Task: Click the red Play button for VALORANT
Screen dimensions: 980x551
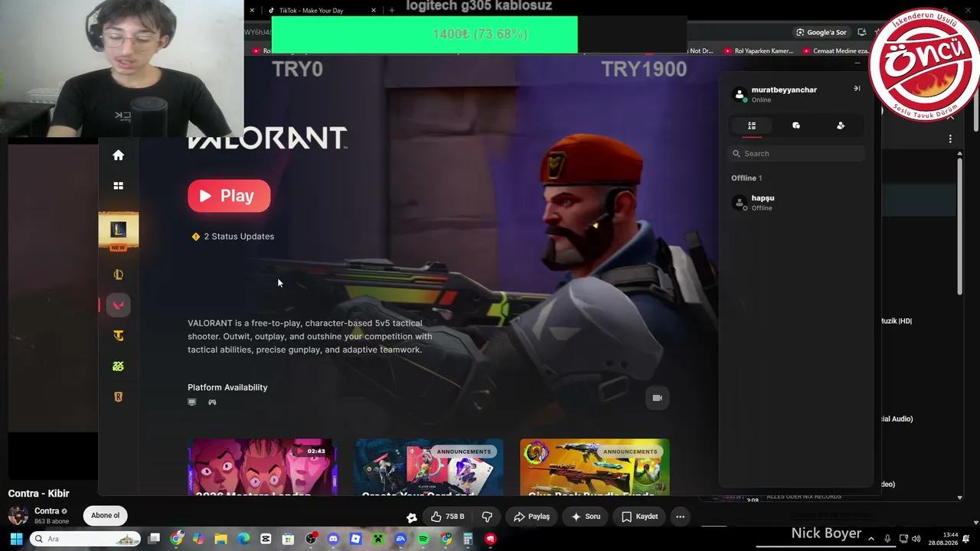Action: (229, 196)
